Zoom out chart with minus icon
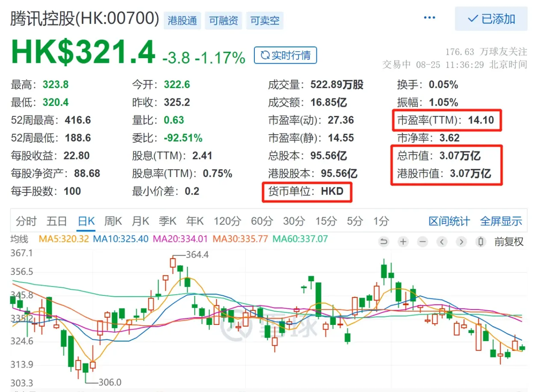This screenshot has height=392, width=537. (x=422, y=242)
